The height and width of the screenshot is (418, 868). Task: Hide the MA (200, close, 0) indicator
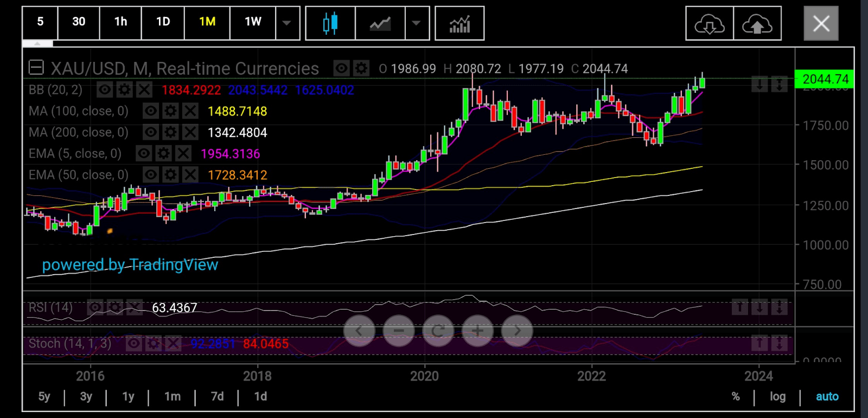[x=151, y=132]
